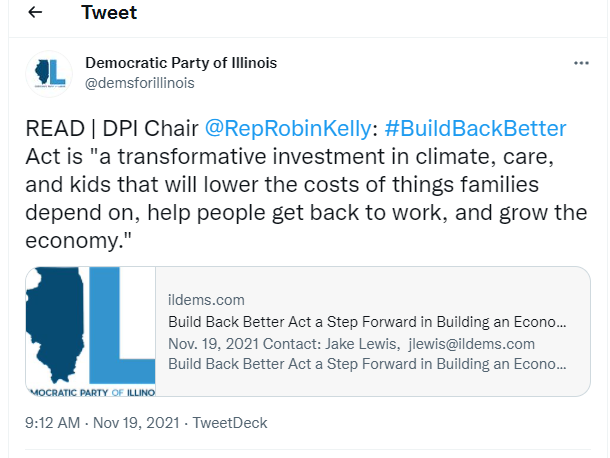Open the second Build Back Better preview line
The width and height of the screenshot is (610, 458).
(x=367, y=364)
